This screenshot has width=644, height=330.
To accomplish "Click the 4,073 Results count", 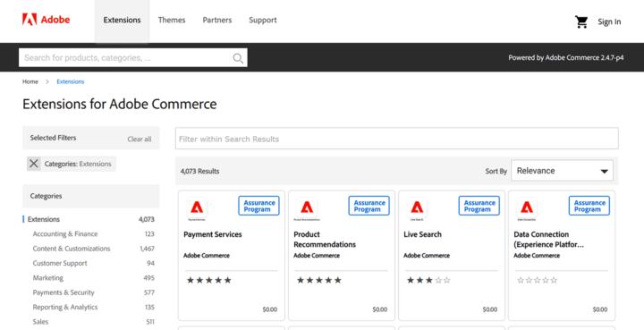I will point(199,171).
